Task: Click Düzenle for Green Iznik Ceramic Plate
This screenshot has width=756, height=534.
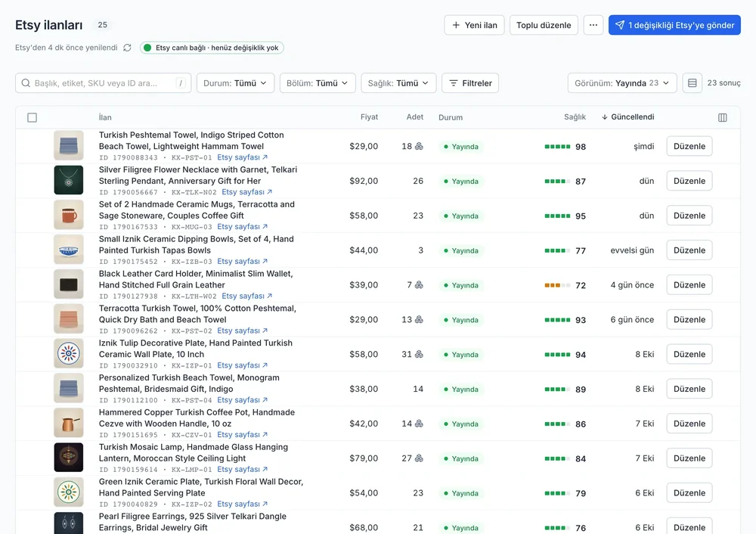Action: coord(689,493)
